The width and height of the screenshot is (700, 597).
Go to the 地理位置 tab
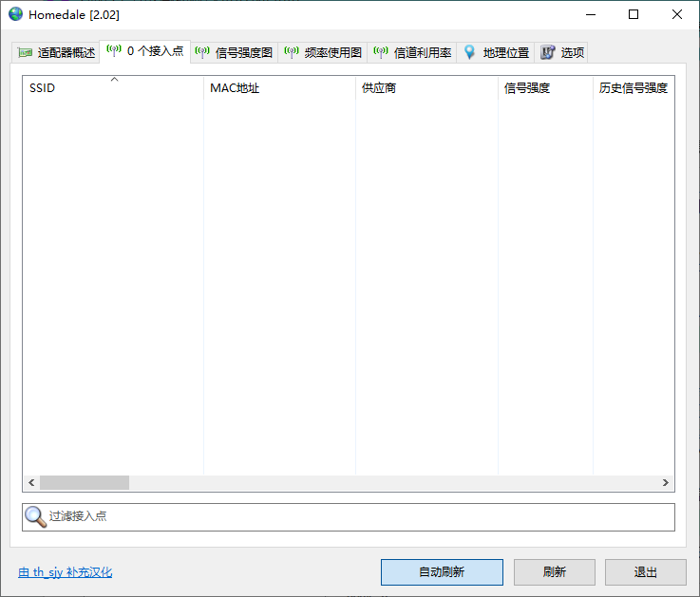click(496, 52)
